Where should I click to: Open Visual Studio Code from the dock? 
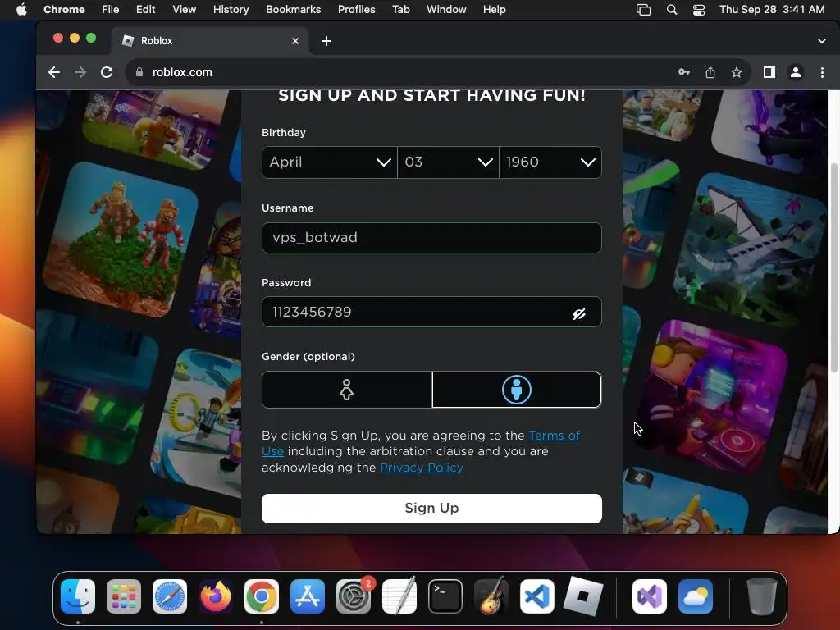(x=536, y=596)
